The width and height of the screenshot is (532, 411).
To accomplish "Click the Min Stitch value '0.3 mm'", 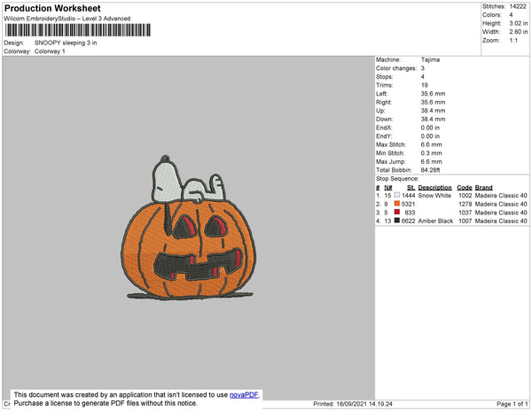I will (431, 153).
